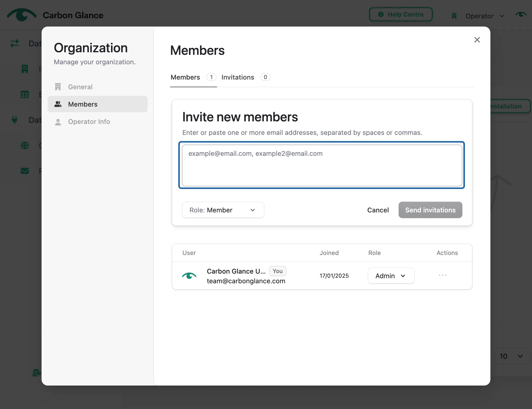The height and width of the screenshot is (409, 532).
Task: Open the Operator Info section
Action: pyautogui.click(x=98, y=121)
